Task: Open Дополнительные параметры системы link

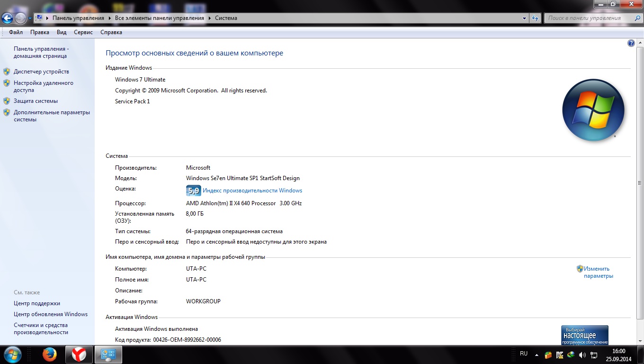Action: point(52,116)
